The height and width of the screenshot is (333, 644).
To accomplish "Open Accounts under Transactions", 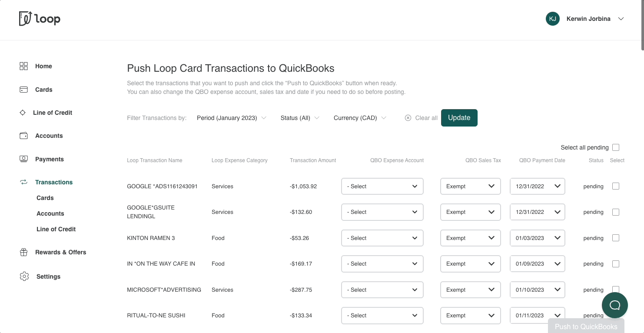I will click(50, 213).
